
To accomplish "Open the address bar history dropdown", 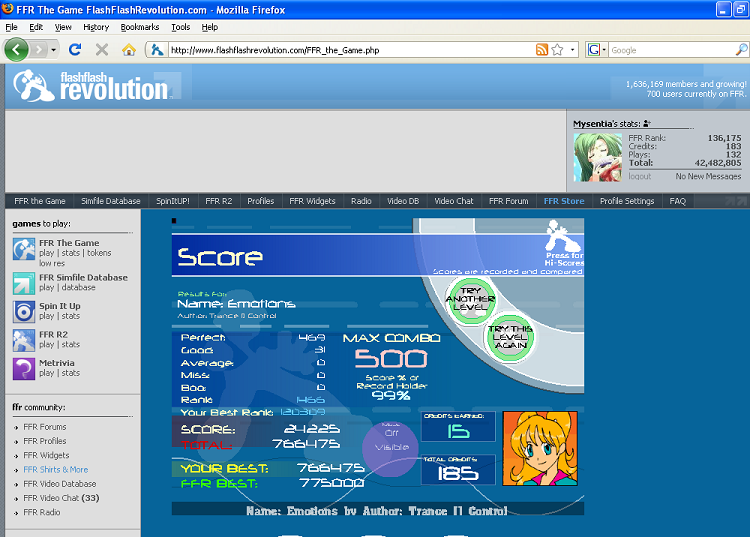I will [572, 49].
